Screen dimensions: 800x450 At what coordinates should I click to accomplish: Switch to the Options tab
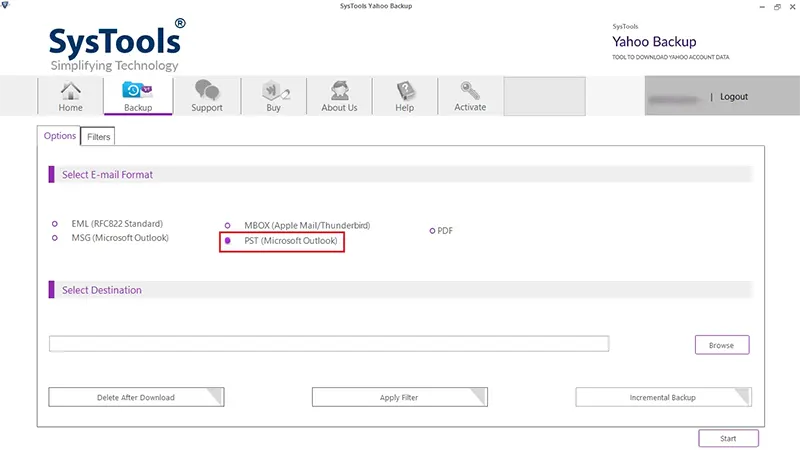[x=59, y=136]
